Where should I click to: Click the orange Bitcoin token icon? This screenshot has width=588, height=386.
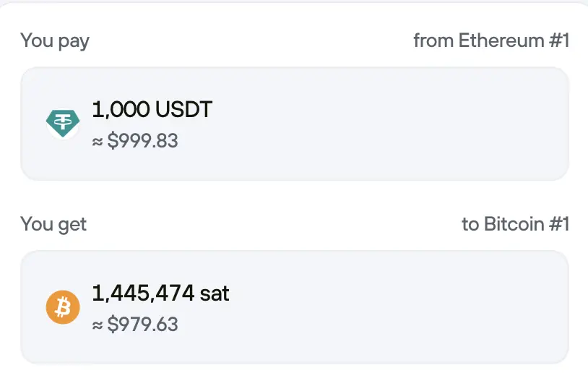click(63, 307)
